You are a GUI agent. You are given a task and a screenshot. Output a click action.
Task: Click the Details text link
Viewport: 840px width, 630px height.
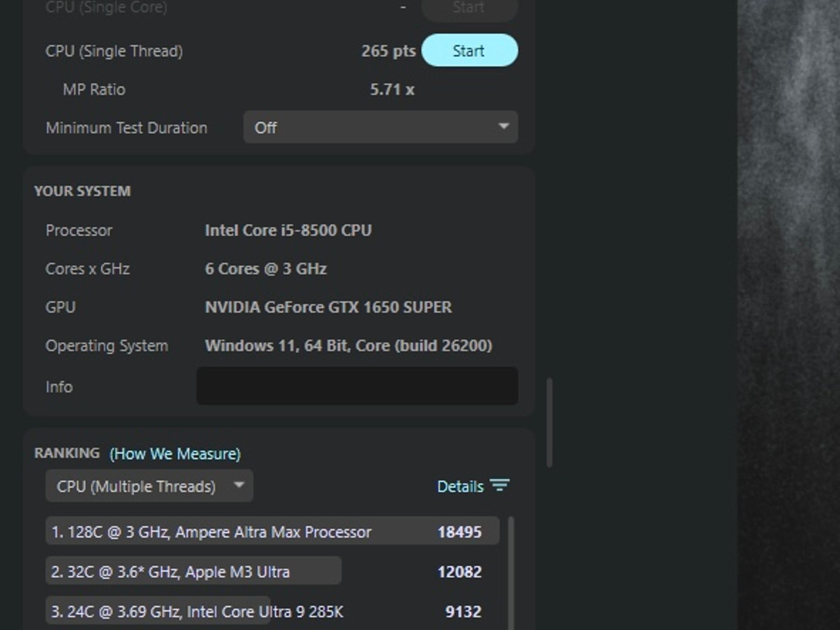click(460, 486)
